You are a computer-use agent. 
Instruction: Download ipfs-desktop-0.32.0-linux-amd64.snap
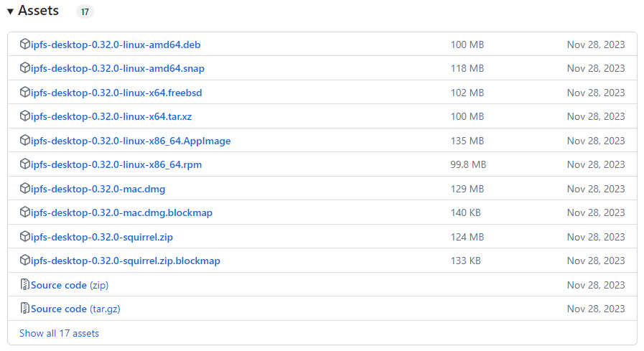click(x=118, y=69)
